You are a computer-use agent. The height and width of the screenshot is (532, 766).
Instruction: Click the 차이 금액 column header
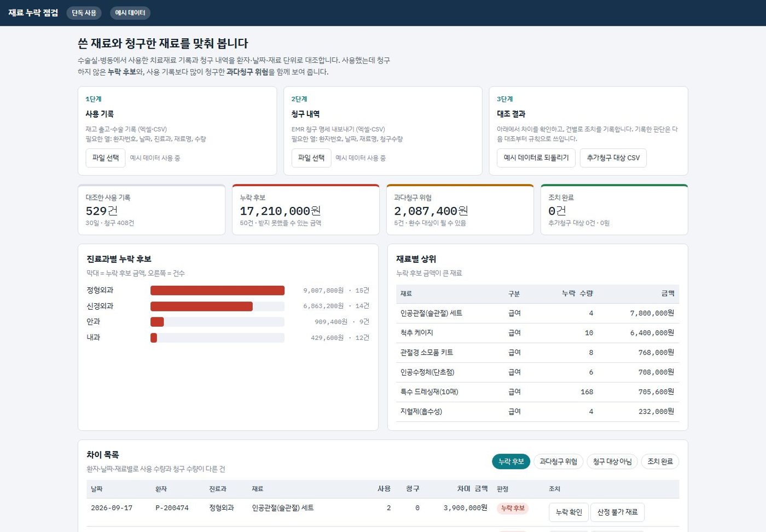pos(472,489)
